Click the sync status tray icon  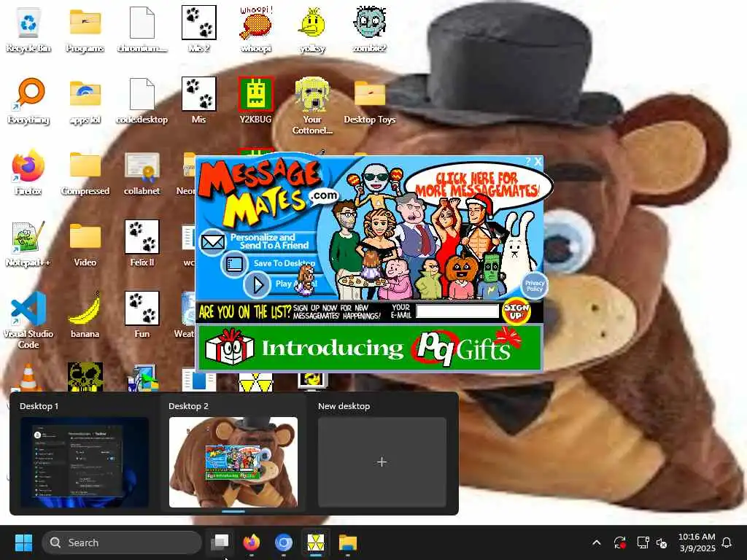click(620, 542)
